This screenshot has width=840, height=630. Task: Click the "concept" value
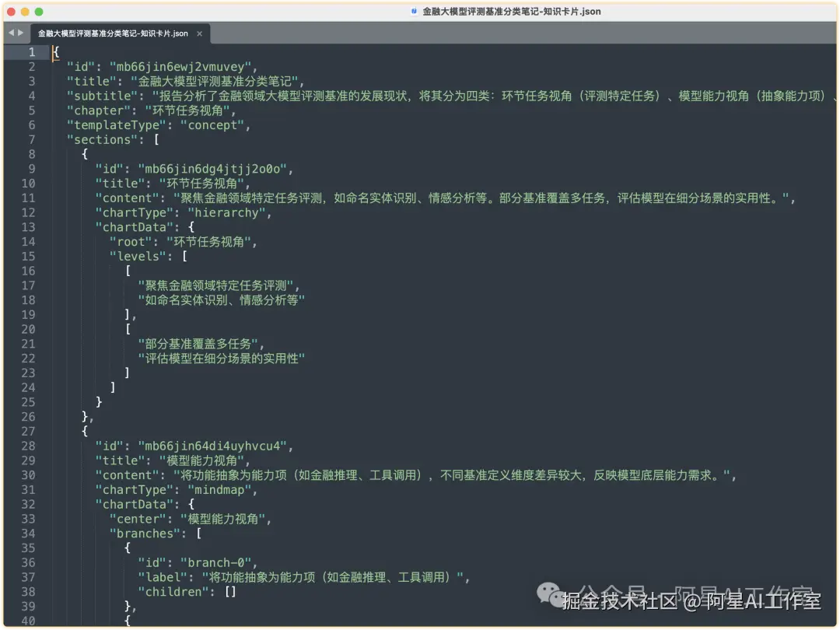(212, 125)
